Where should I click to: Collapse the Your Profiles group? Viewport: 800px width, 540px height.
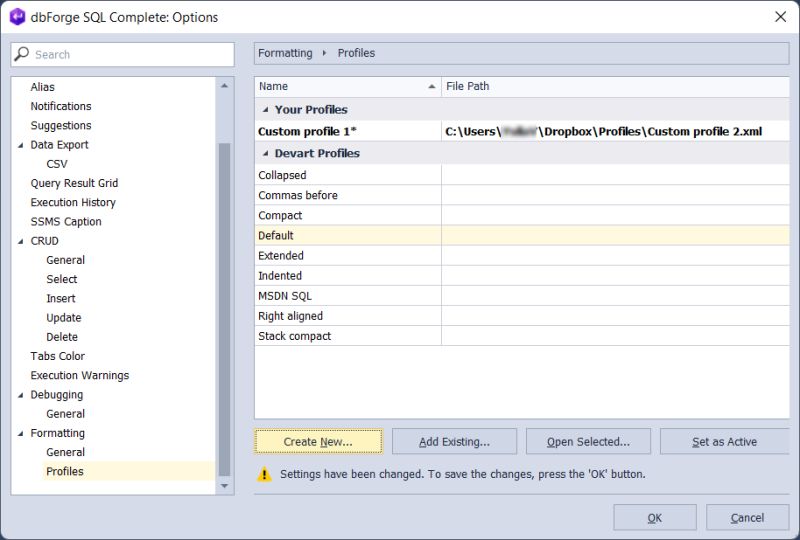tap(265, 110)
